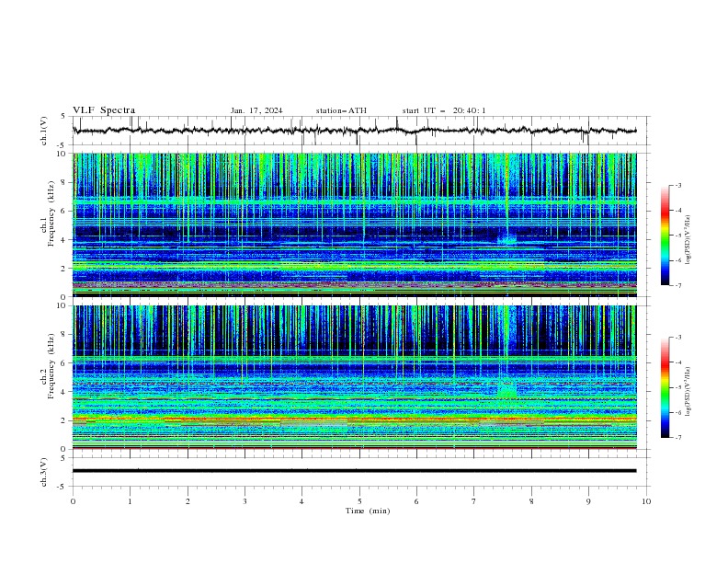The height and width of the screenshot is (563, 728).
Task: Click the "10" tick on the time axis
Action: [646, 501]
